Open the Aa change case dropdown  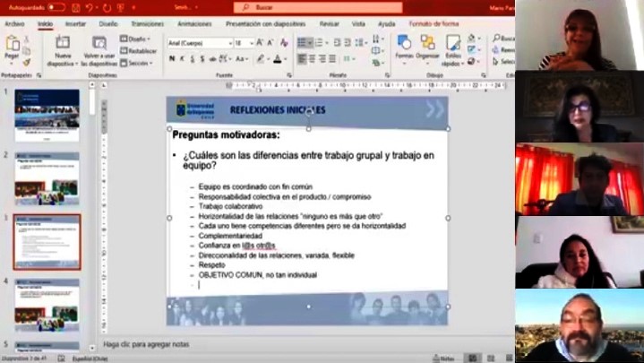[x=243, y=59]
